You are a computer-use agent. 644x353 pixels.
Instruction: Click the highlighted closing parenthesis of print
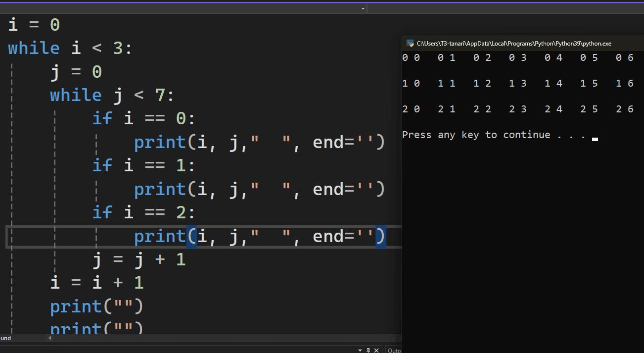click(x=380, y=237)
